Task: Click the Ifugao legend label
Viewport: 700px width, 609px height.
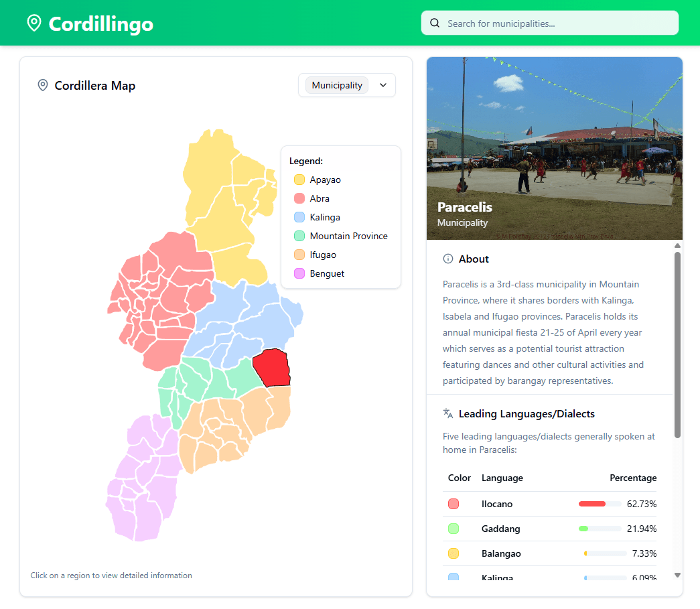Action: [323, 255]
